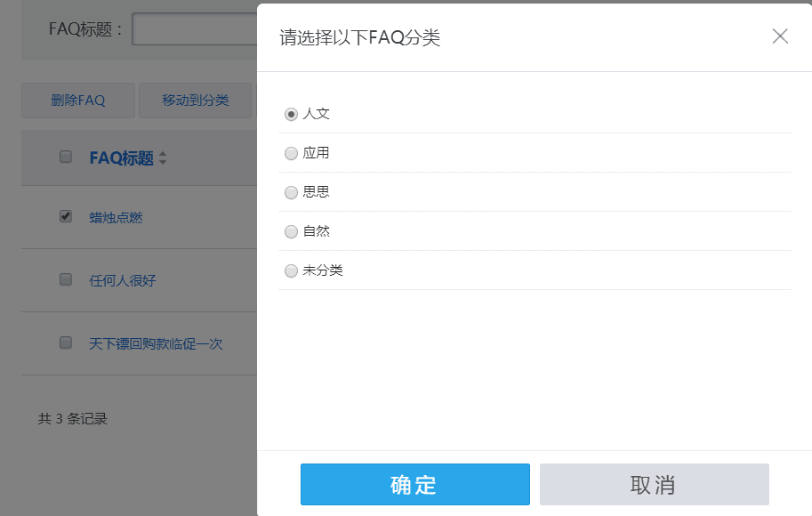The width and height of the screenshot is (812, 516).
Task: Open the FAQ entry 天下镖回购款临促一次
Action: (x=156, y=343)
